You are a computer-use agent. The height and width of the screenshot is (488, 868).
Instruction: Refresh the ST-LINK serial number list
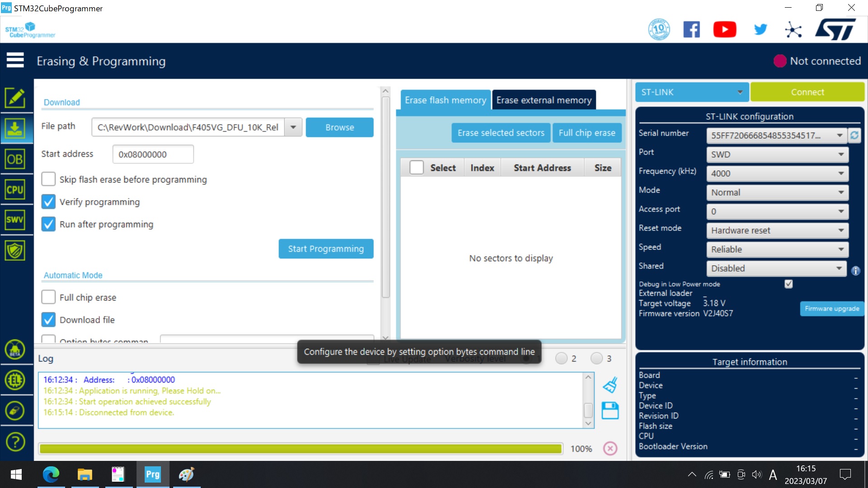pos(854,135)
